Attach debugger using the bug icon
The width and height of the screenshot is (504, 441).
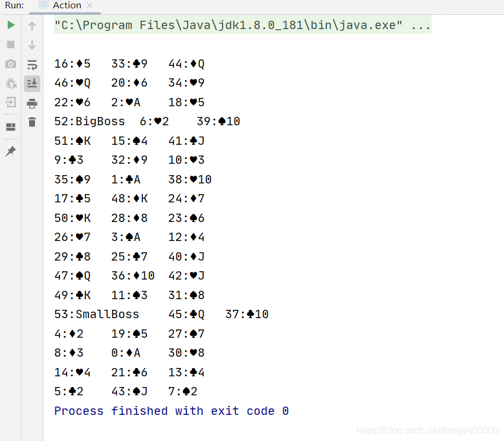point(11,84)
